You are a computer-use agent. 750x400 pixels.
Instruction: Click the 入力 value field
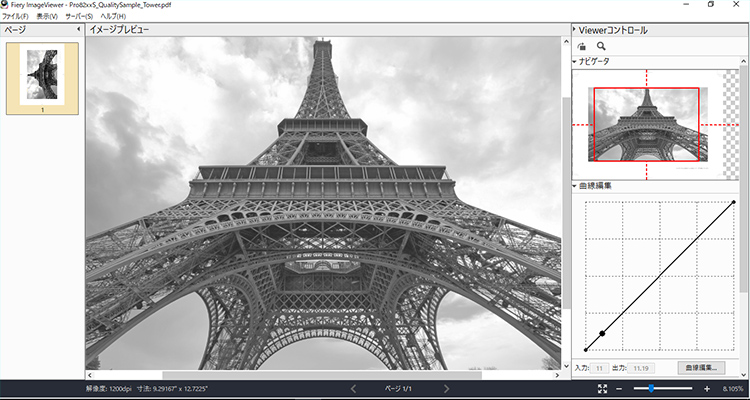point(599,368)
